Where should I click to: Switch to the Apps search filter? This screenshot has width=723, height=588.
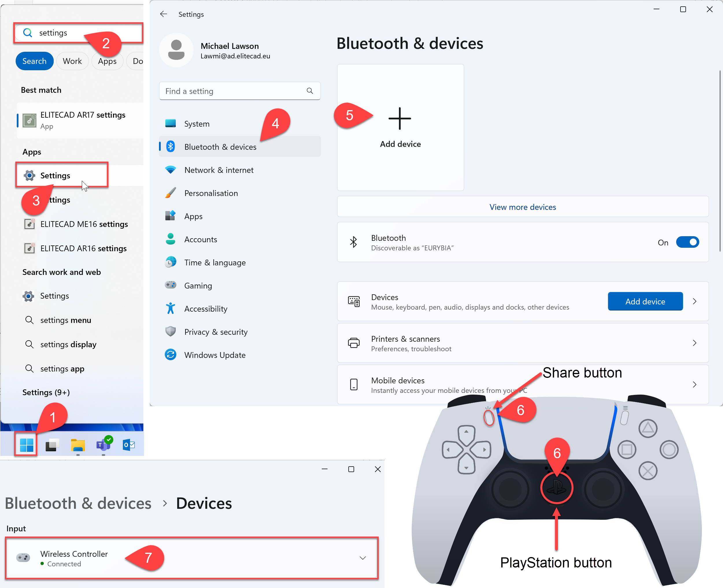(x=107, y=61)
